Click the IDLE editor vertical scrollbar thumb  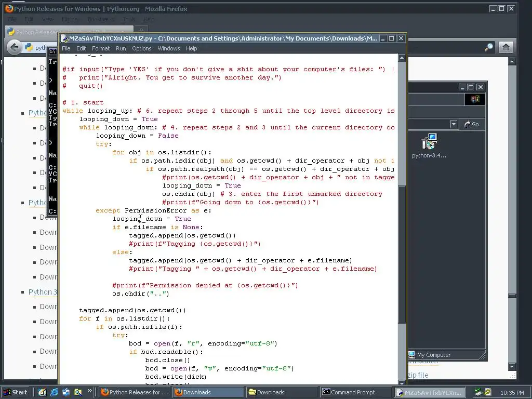pyautogui.click(x=402, y=255)
